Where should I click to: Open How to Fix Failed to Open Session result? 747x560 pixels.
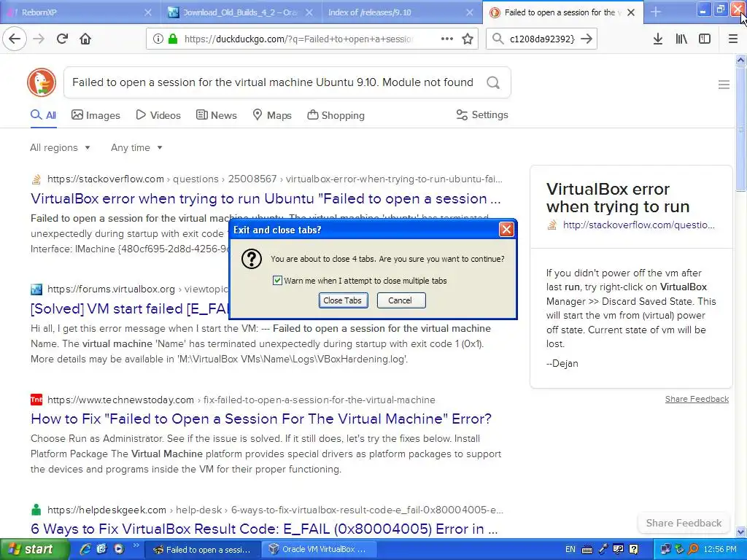pyautogui.click(x=261, y=419)
